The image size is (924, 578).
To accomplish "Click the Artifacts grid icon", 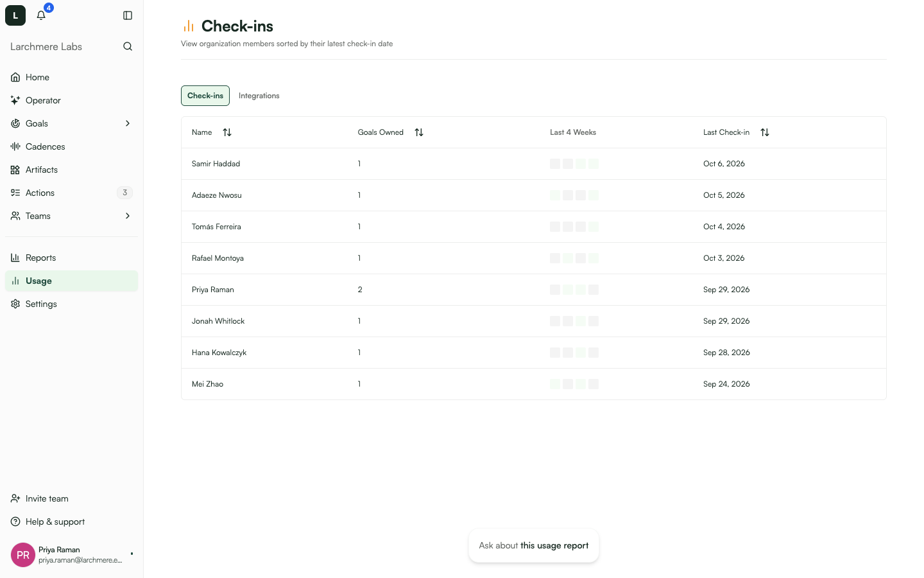I will coord(15,170).
